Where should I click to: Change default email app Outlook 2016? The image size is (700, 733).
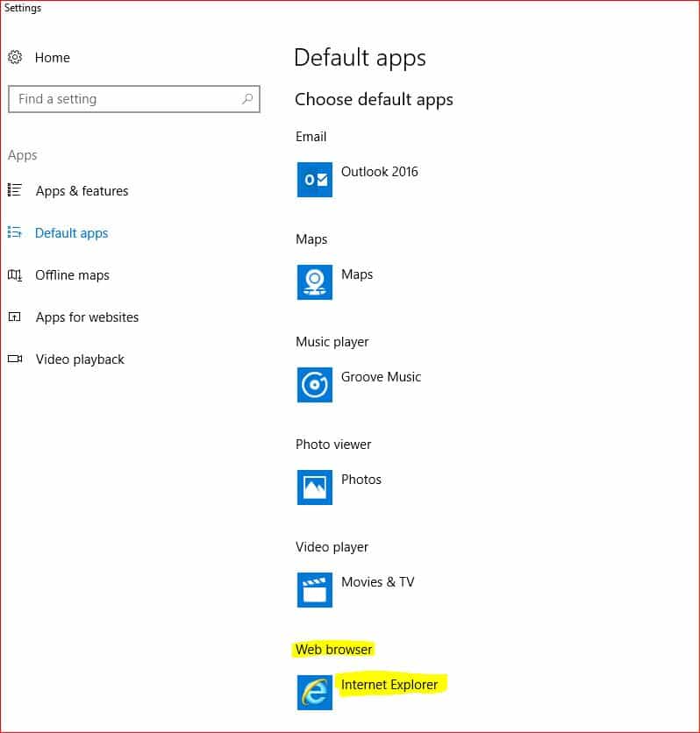pyautogui.click(x=379, y=172)
